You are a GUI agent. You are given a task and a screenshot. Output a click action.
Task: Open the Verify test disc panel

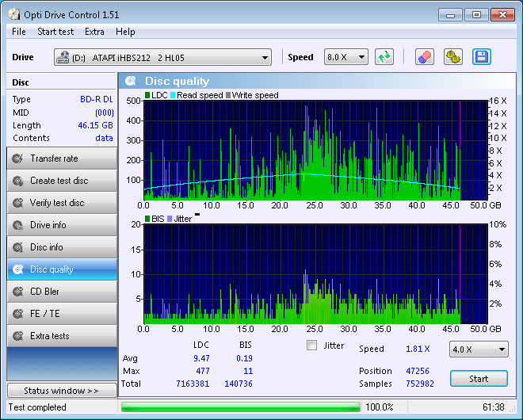62,203
